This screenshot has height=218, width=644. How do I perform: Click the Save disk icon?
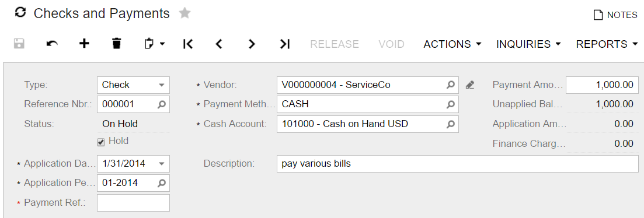coord(19,44)
